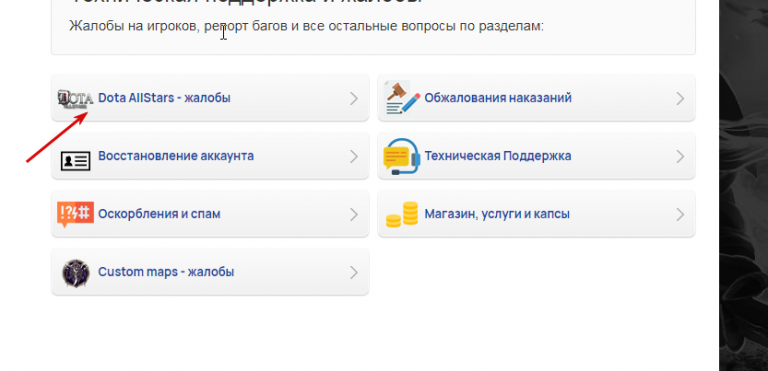Viewport: 768px width, 371px height.
Task: Click chevron on Восстановление аккаунта row
Action: click(x=354, y=156)
